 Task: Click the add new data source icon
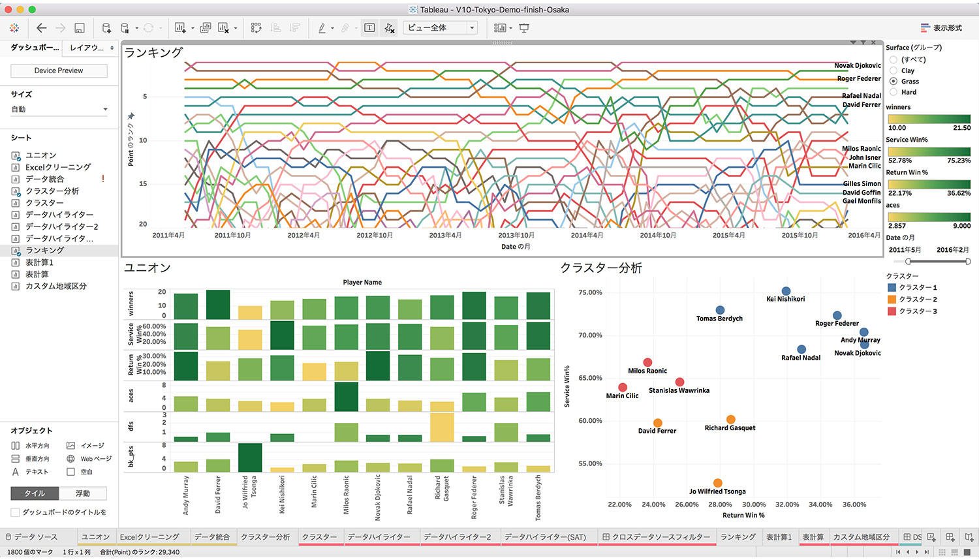pos(106,28)
